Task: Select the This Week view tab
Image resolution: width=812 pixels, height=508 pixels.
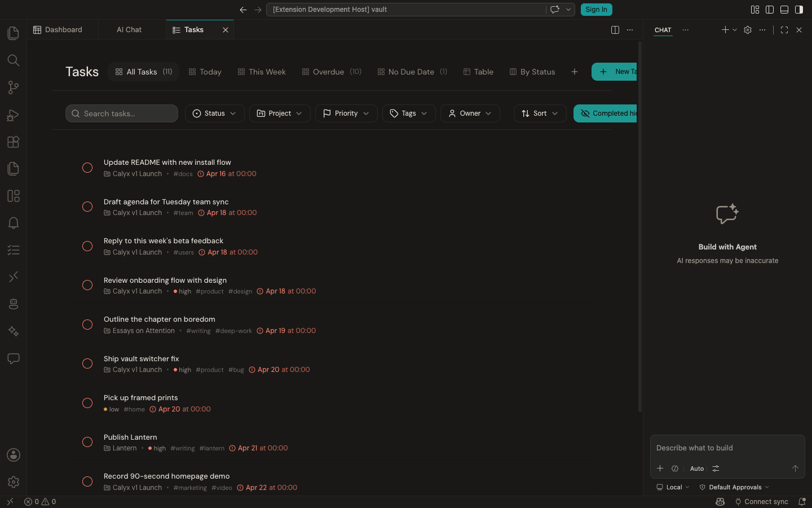Action: pos(262,72)
